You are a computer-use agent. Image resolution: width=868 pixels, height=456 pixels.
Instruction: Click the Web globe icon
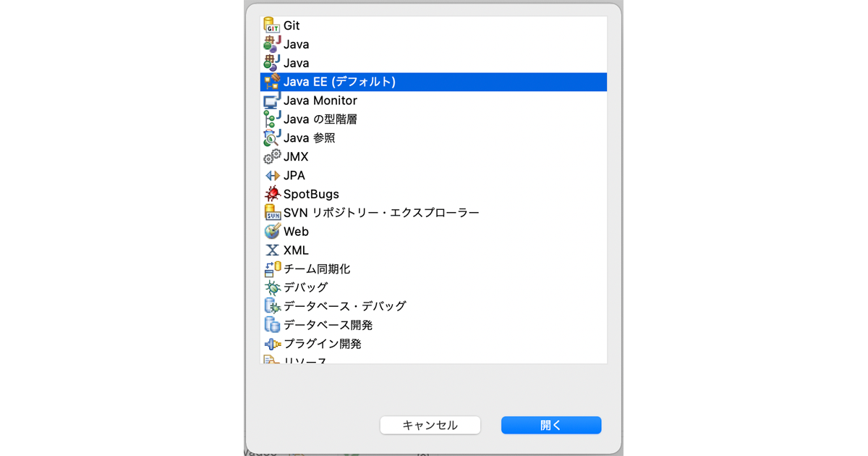point(273,232)
